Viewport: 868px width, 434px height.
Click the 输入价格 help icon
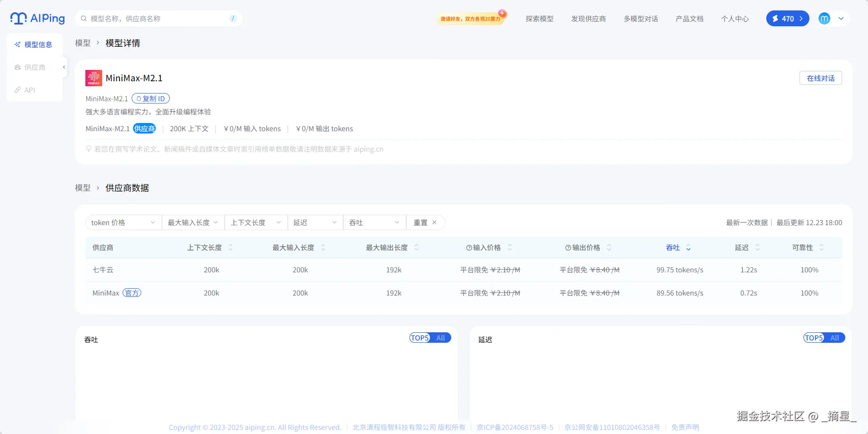469,247
